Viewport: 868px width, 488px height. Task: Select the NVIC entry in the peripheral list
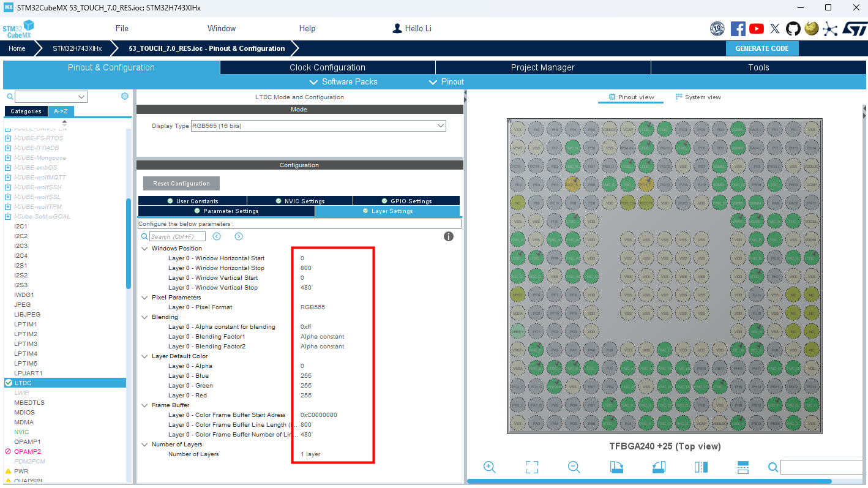tap(21, 432)
